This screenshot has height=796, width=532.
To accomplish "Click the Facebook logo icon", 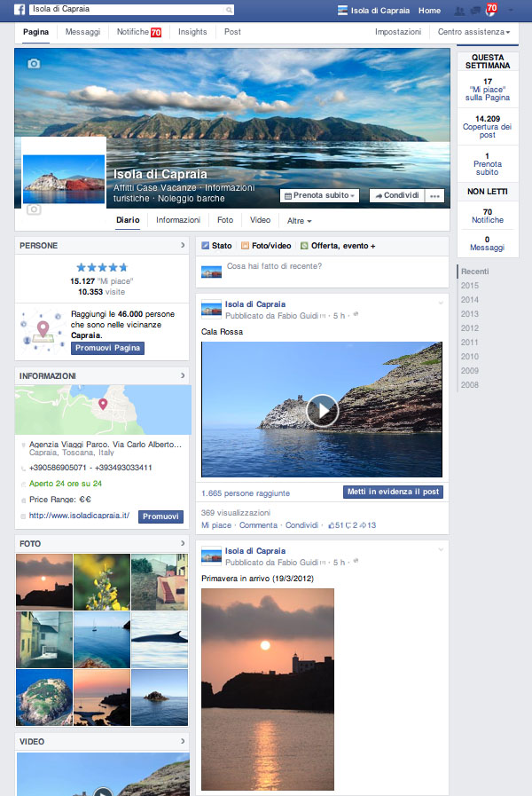I will point(20,9).
